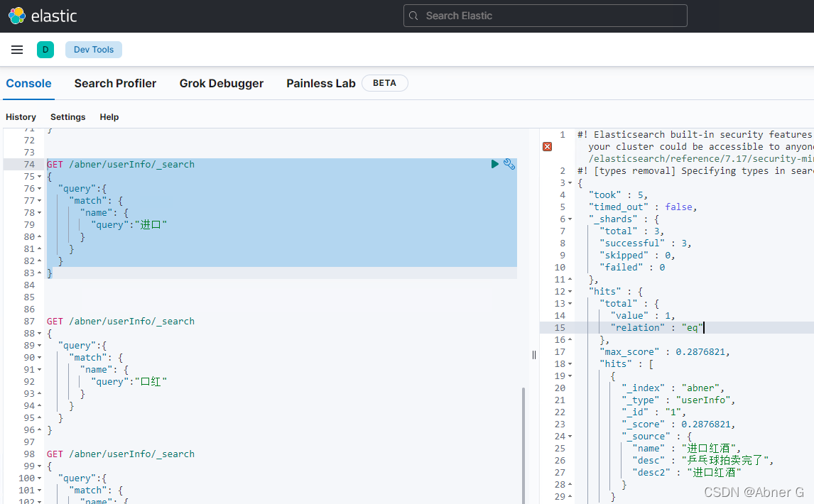The height and width of the screenshot is (504, 814).
Task: Click "failed" : 0 in output
Action: tap(632, 267)
